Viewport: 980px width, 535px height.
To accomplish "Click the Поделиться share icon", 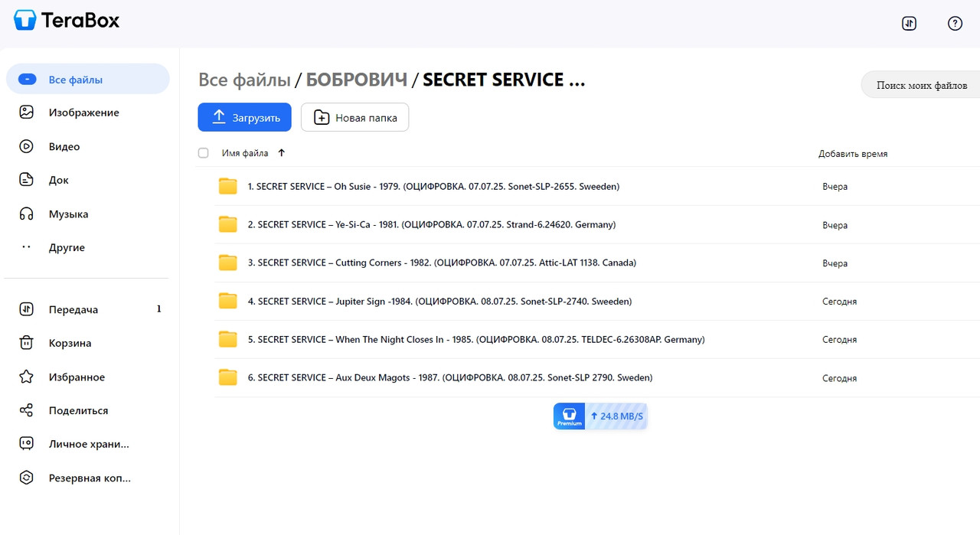I will click(x=27, y=410).
